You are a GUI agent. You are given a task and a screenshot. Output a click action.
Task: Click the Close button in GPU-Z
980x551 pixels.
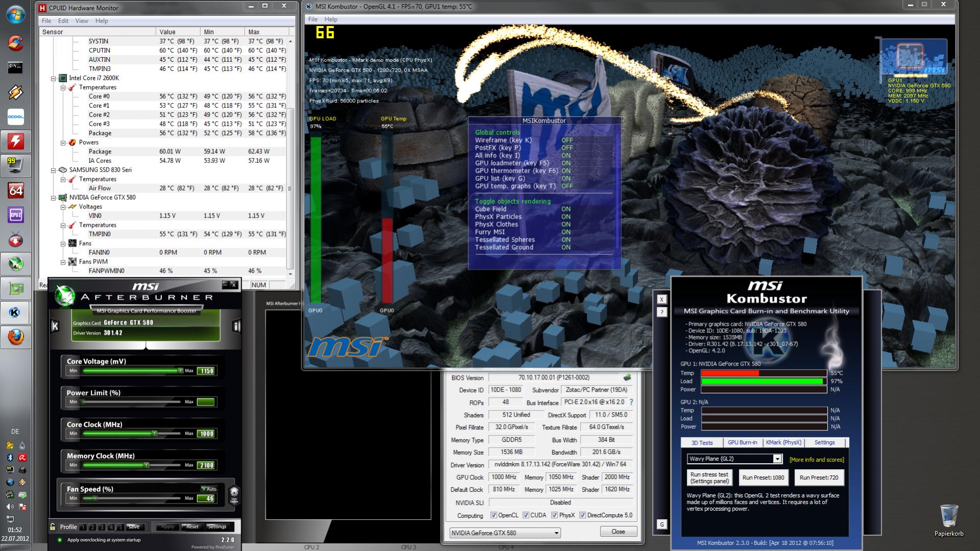pyautogui.click(x=618, y=532)
